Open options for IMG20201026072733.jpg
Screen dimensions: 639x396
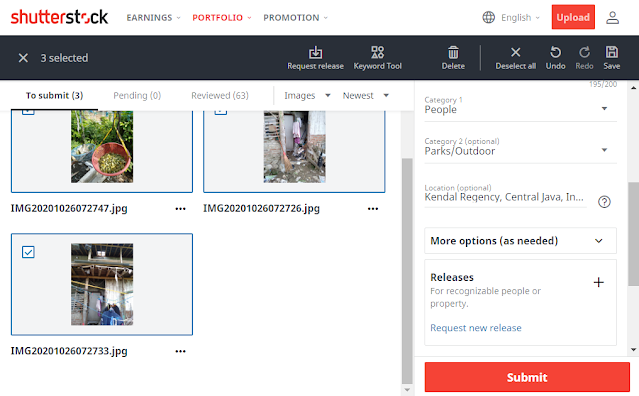pos(181,351)
